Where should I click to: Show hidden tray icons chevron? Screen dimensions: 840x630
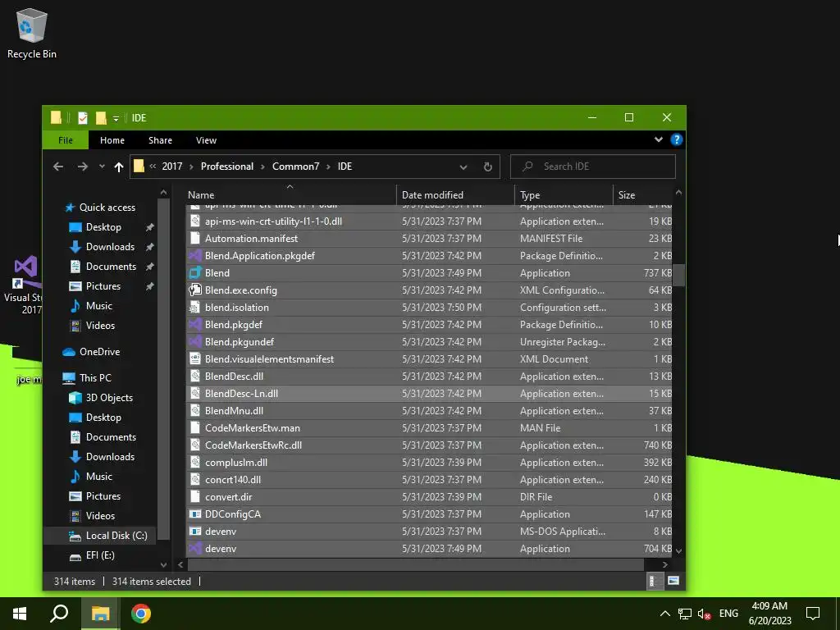(x=664, y=614)
